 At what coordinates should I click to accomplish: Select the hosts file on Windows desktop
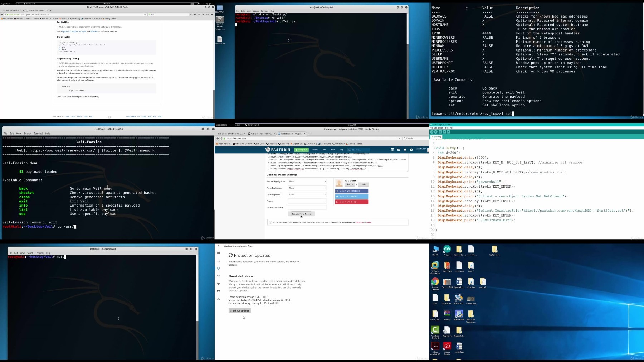[435, 299]
